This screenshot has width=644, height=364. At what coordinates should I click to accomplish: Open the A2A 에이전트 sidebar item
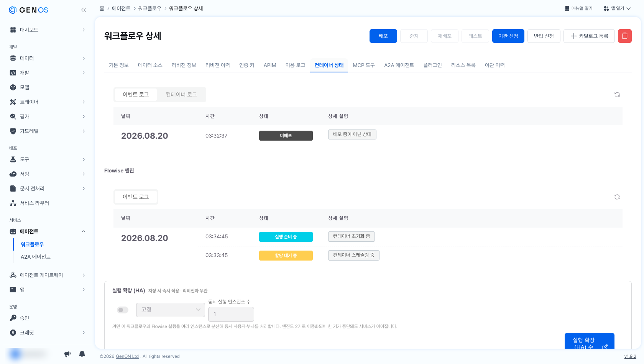tap(36, 257)
